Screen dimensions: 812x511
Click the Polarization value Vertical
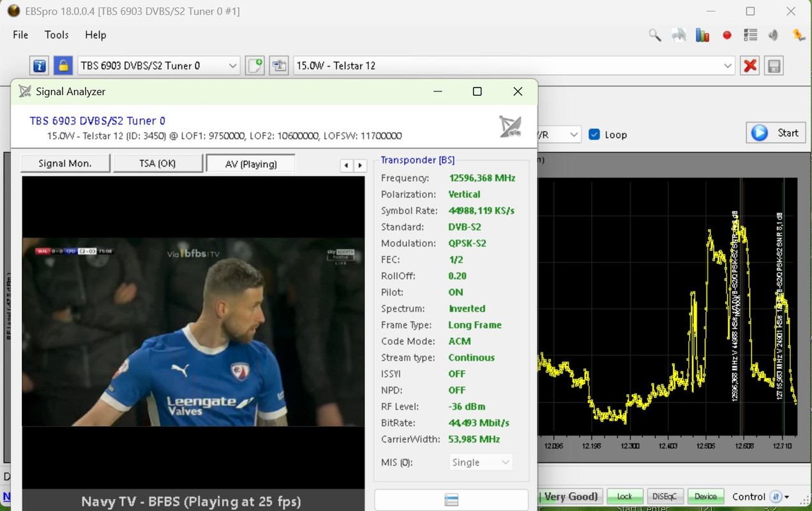(x=464, y=194)
